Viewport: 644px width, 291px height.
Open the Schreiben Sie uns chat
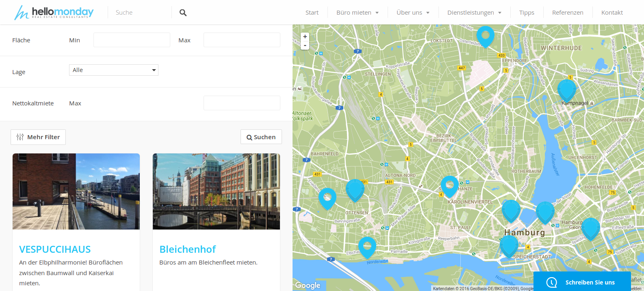582,282
